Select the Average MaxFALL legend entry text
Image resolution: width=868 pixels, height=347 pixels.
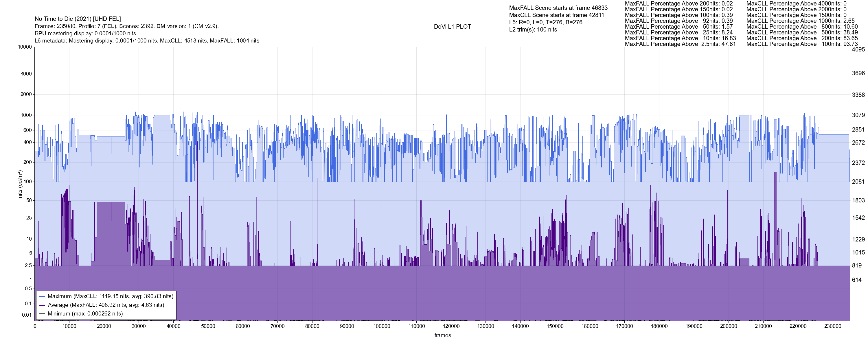106,305
